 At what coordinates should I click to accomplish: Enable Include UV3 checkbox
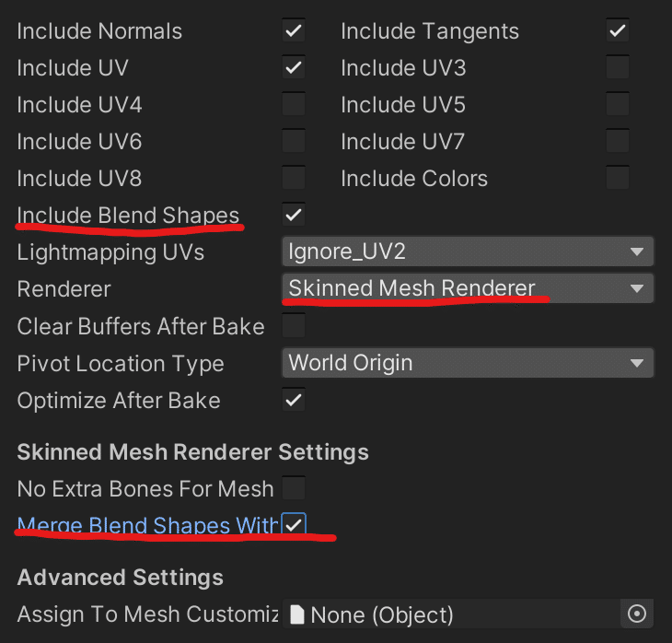coord(617,68)
